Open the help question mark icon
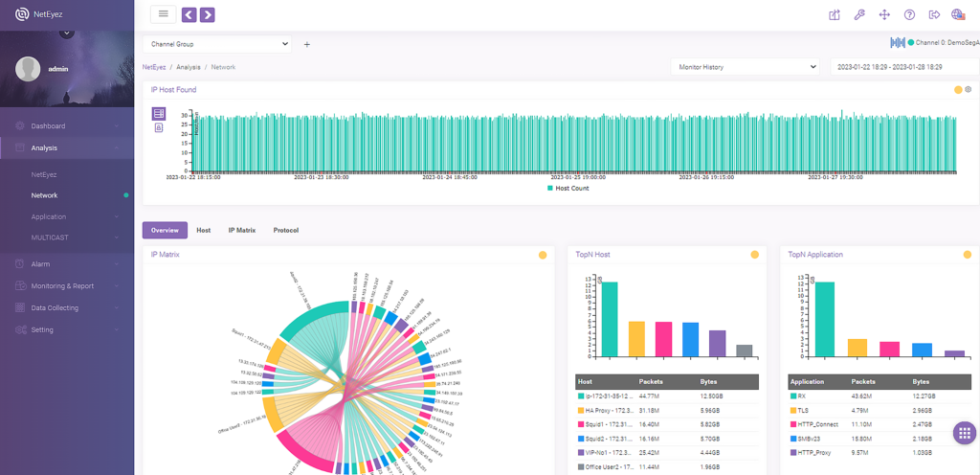Viewport: 980px width, 475px height. (909, 15)
